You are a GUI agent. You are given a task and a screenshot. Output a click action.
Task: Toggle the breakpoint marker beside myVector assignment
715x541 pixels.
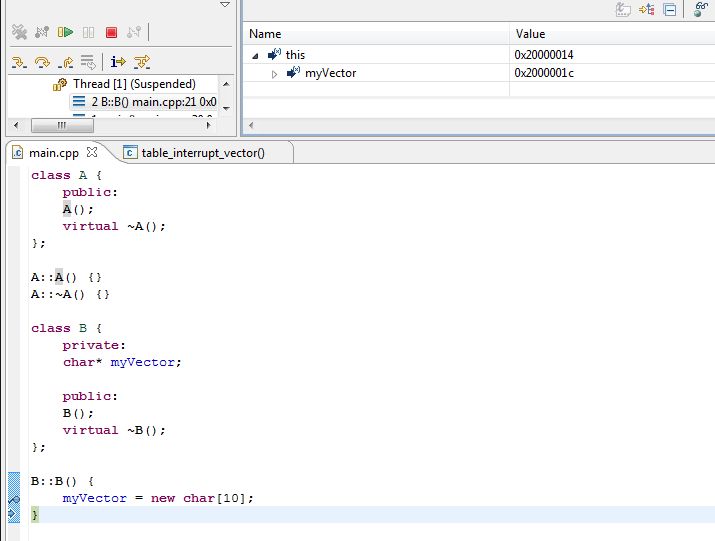(13, 497)
